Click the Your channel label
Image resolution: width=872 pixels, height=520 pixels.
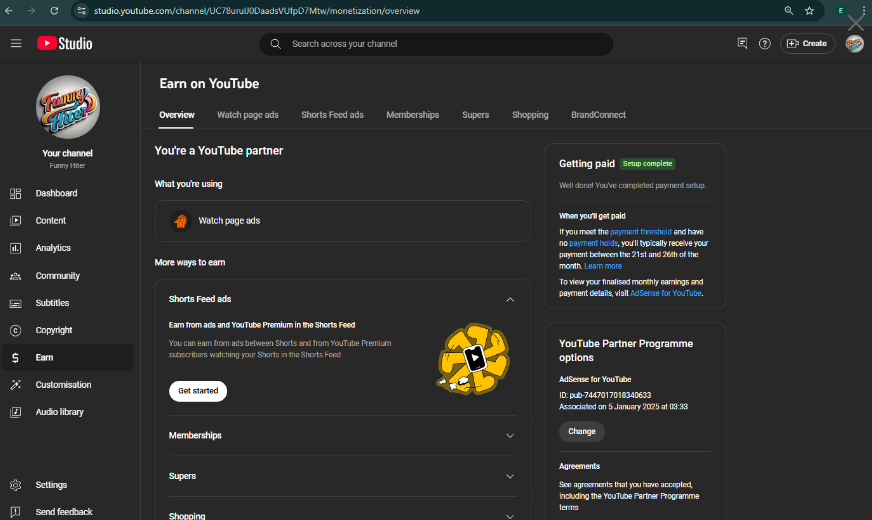(x=67, y=153)
